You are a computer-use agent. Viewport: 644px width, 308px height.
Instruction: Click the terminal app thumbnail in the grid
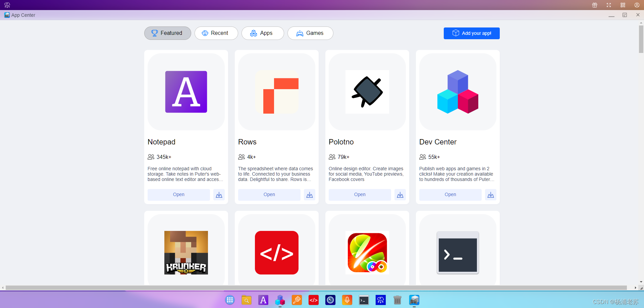458,253
